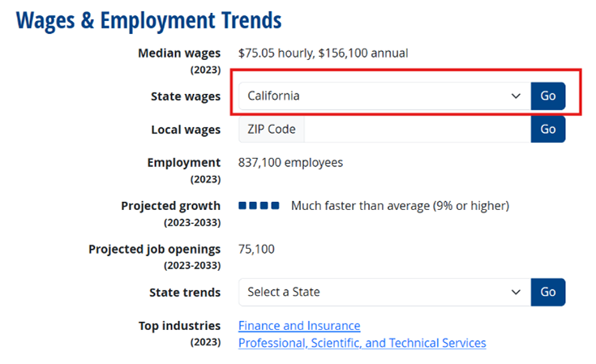Click the Top industries label
The height and width of the screenshot is (364, 596).
click(179, 326)
